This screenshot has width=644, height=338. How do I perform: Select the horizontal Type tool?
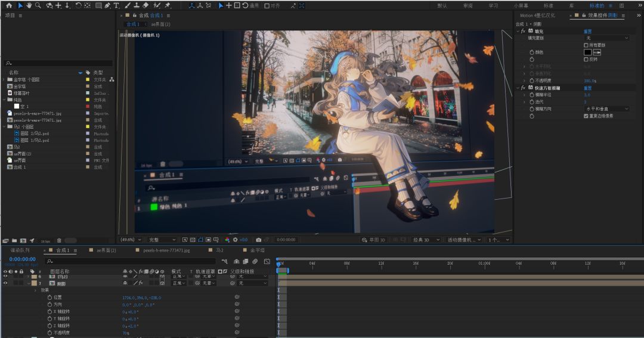click(117, 5)
